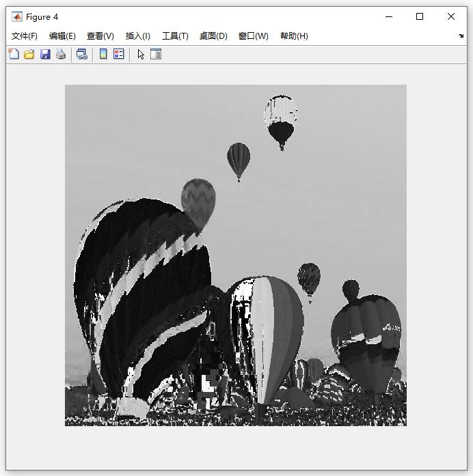Open the 工具(T) menu
This screenshot has height=476, width=473.
[175, 36]
